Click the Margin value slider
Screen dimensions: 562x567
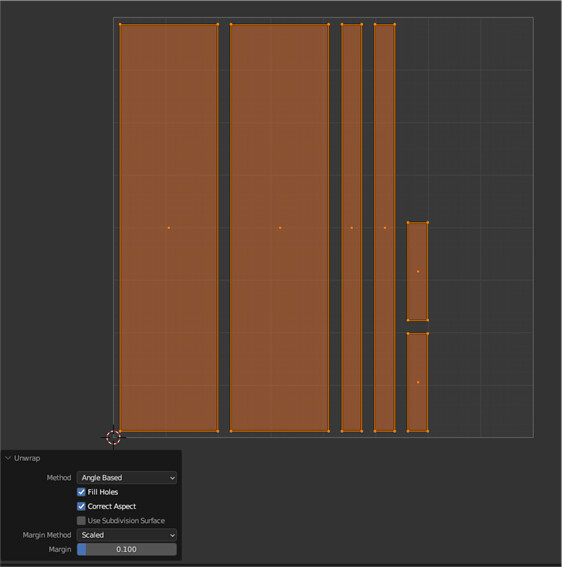pos(127,549)
